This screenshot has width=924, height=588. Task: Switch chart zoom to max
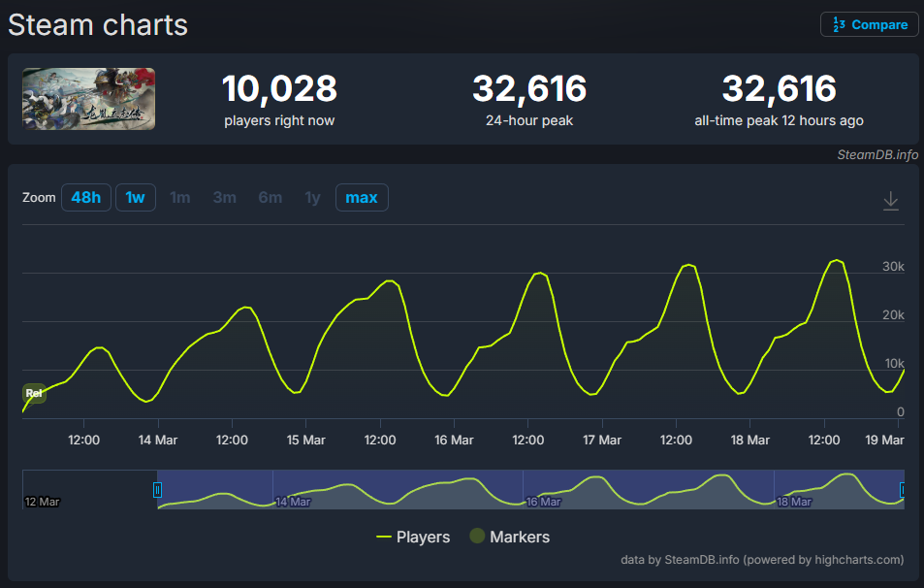tap(361, 197)
